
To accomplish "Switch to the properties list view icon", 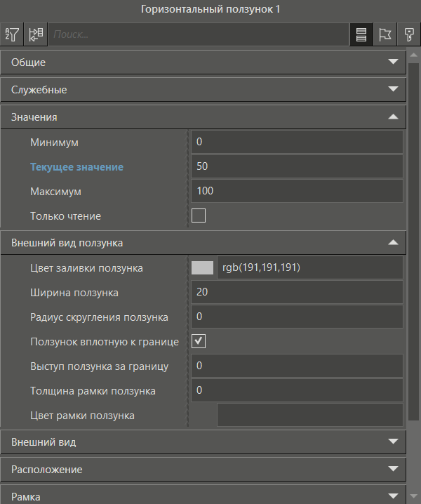I will point(361,34).
